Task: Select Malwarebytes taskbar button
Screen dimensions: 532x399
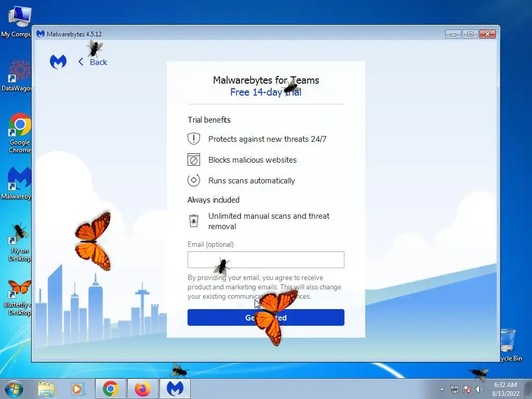Action: pyautogui.click(x=175, y=389)
